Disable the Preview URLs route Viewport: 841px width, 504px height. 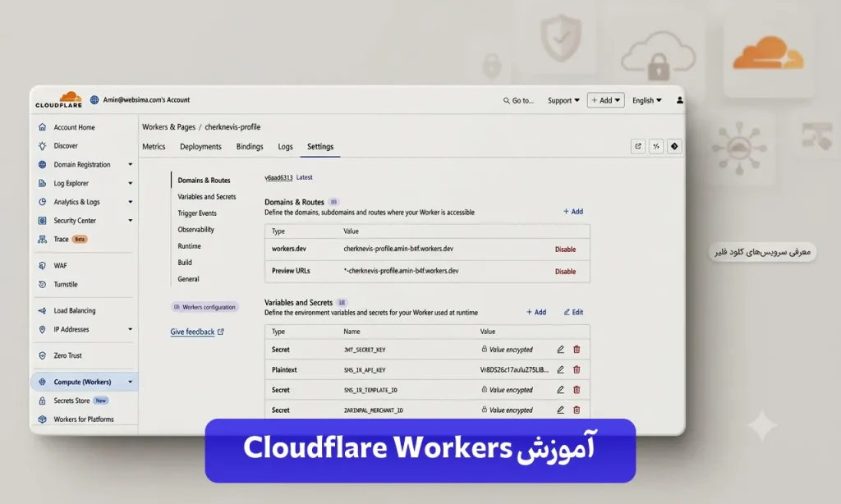coord(565,272)
